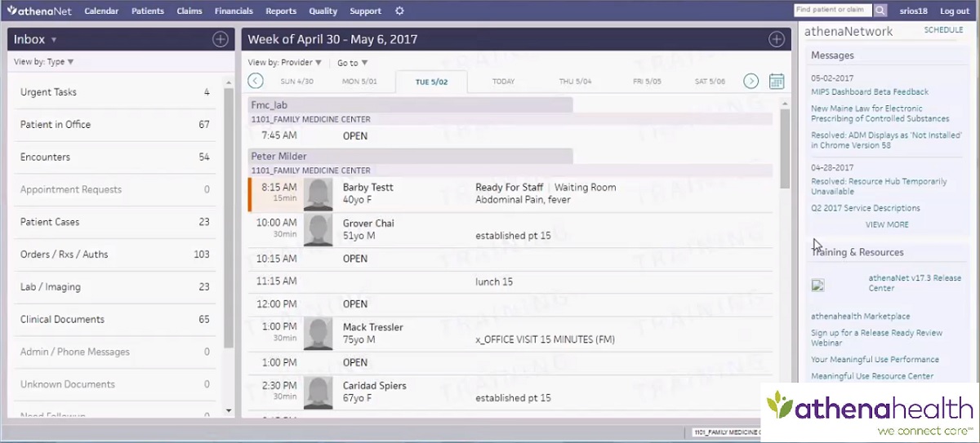The image size is (980, 443).
Task: Click the plus icon on the week header
Action: click(x=776, y=39)
